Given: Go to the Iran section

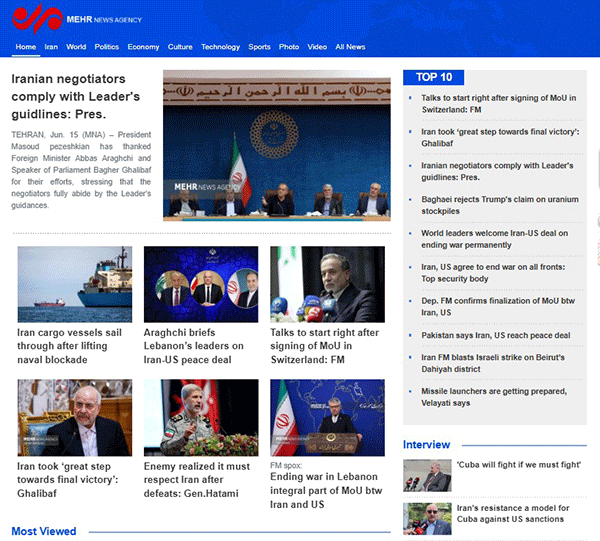Looking at the screenshot, I should click(x=51, y=47).
